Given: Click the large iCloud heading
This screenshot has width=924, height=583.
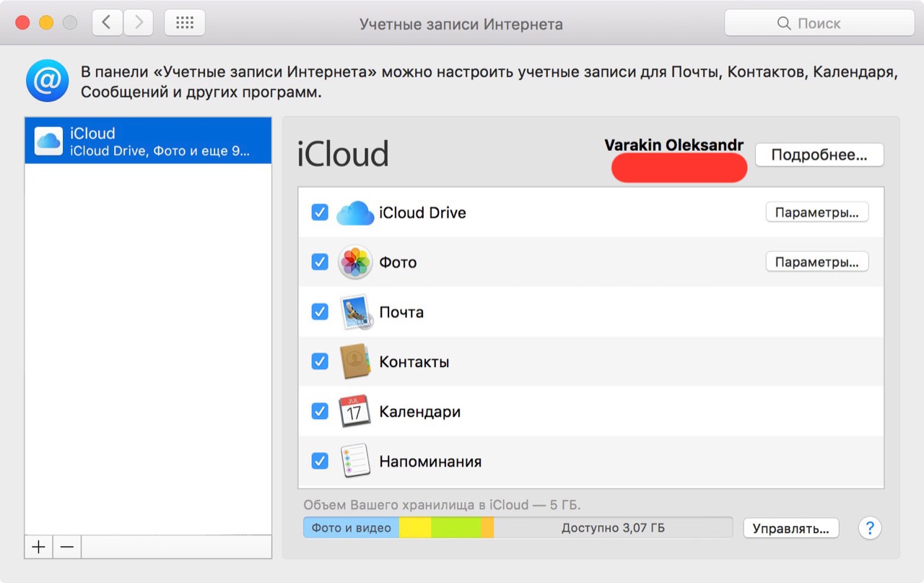Looking at the screenshot, I should point(343,154).
